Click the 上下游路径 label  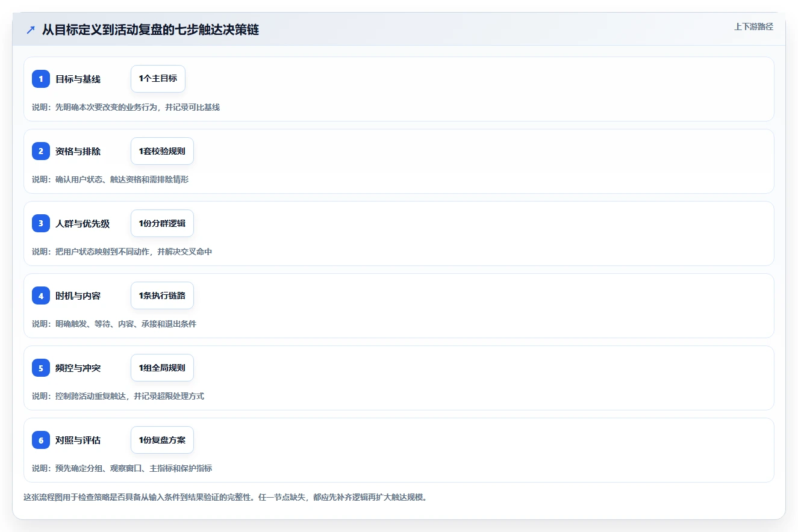click(753, 27)
